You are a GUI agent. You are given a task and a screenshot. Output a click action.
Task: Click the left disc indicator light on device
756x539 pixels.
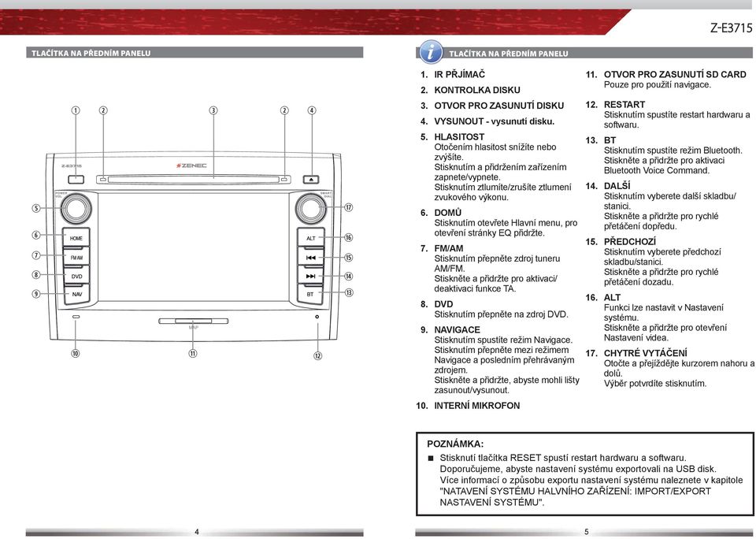point(102,180)
